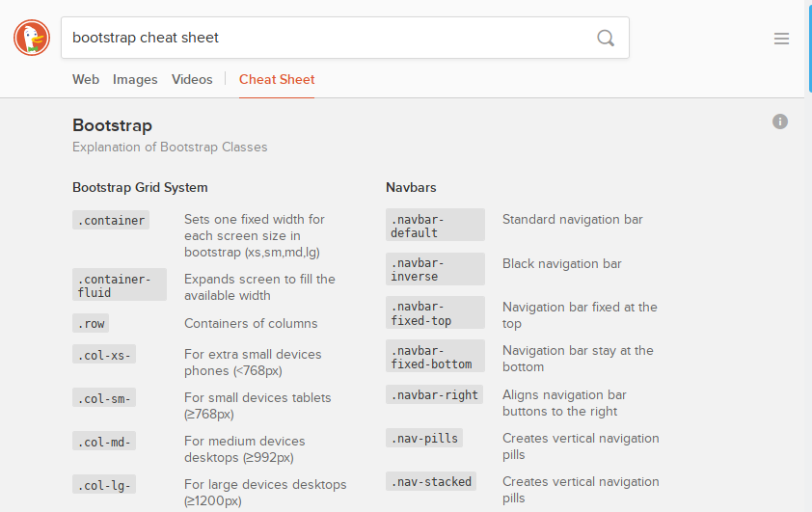Click the .navbar-fixed-top code tag

tap(435, 313)
